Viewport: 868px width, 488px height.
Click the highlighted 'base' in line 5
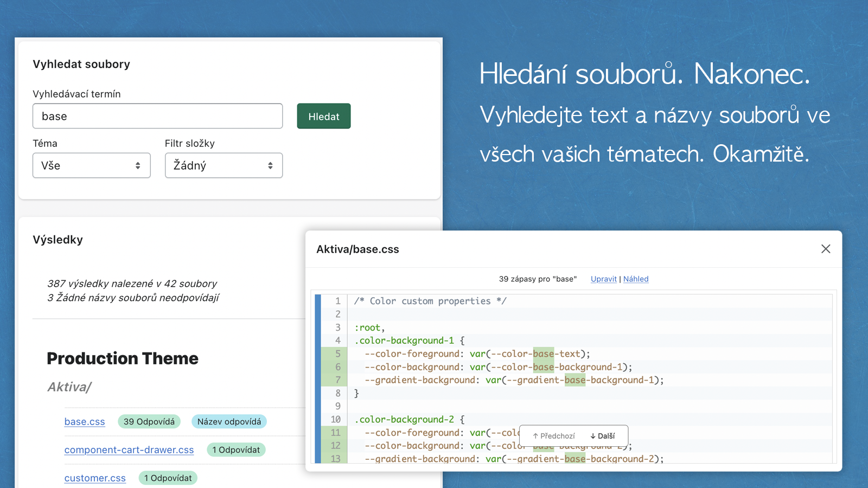point(544,354)
